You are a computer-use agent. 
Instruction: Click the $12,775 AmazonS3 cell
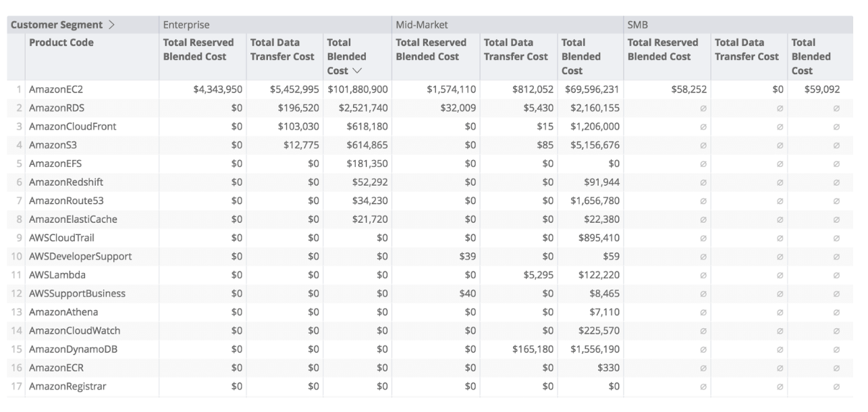tap(301, 145)
